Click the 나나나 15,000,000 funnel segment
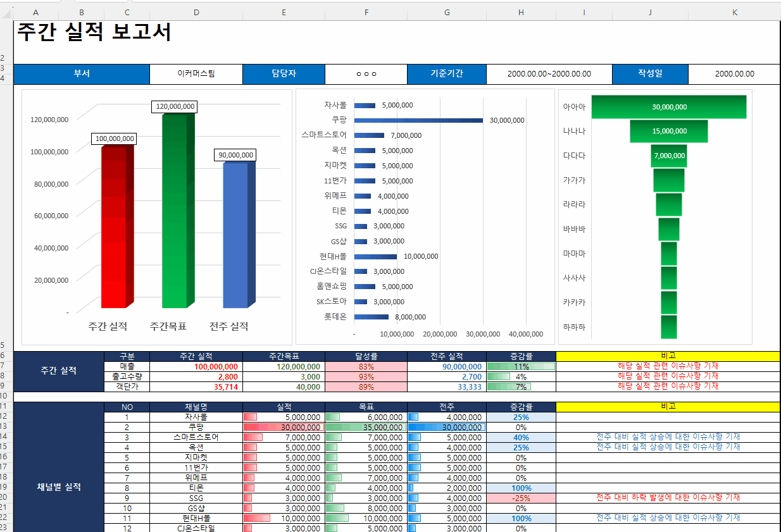This screenshot has height=532, width=781. coord(669,131)
